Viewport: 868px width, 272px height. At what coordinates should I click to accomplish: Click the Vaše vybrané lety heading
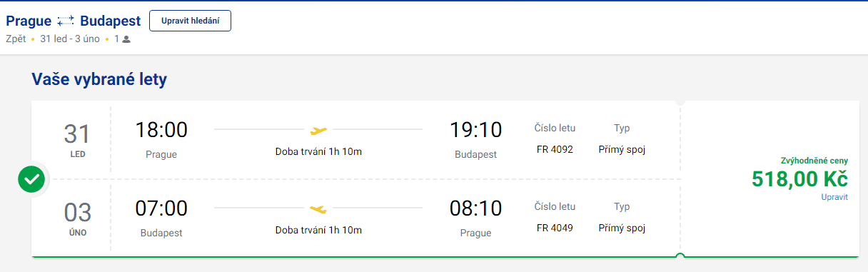pos(99,79)
